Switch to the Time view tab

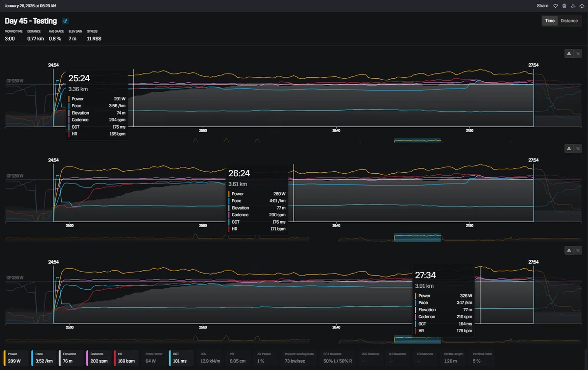pyautogui.click(x=550, y=21)
